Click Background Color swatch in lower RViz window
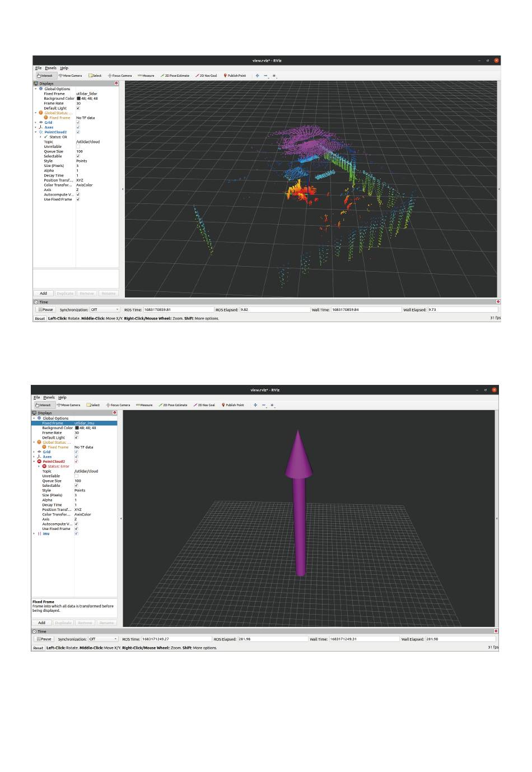 77,428
